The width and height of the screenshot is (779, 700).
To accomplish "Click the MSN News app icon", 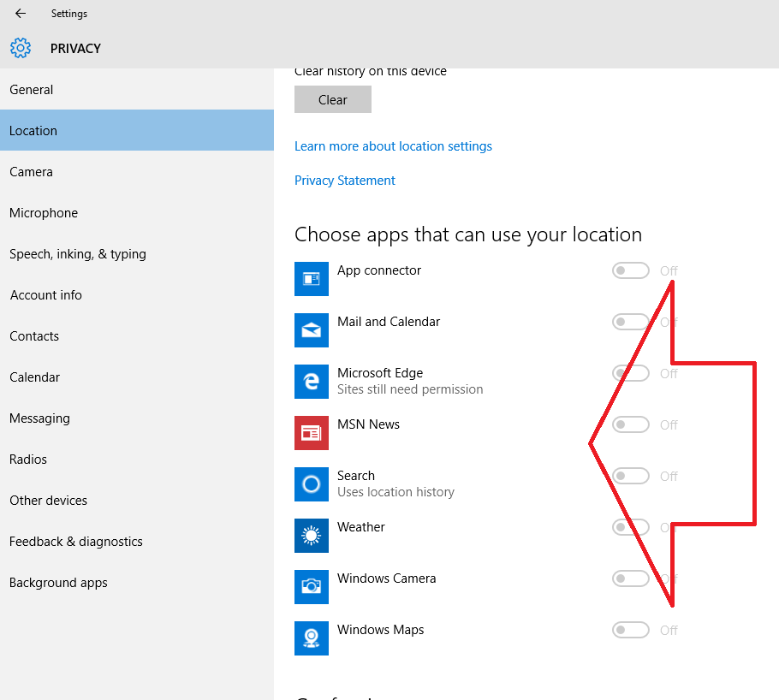I will (x=311, y=433).
